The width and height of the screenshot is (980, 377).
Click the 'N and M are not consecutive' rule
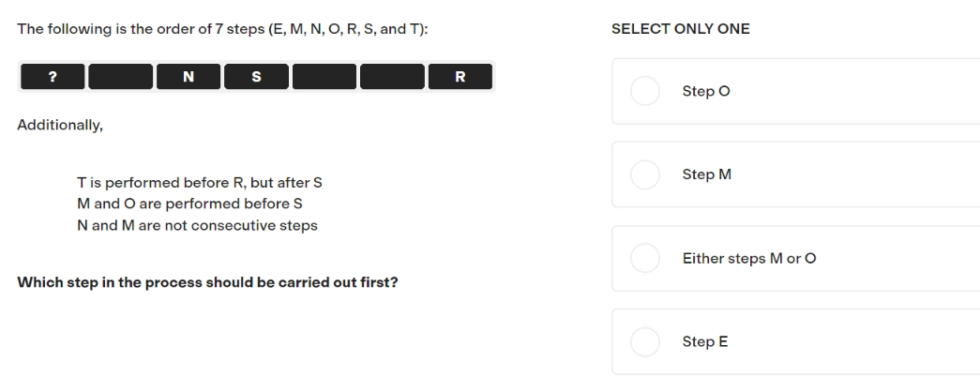click(x=198, y=225)
